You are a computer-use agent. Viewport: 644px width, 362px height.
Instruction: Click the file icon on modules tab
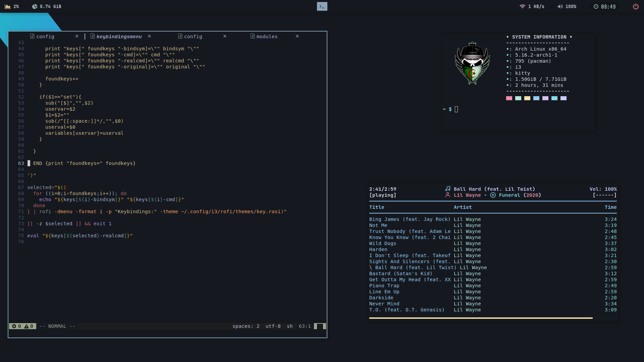point(252,36)
